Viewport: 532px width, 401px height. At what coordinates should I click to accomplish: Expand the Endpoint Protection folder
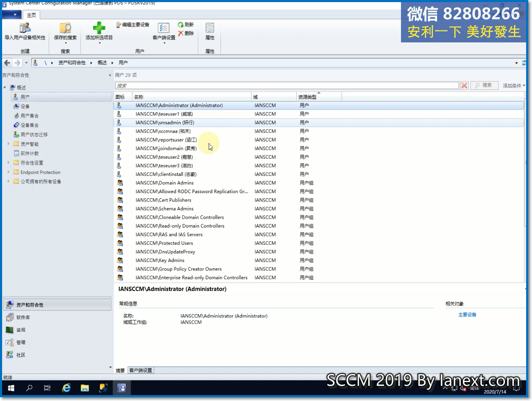8,172
